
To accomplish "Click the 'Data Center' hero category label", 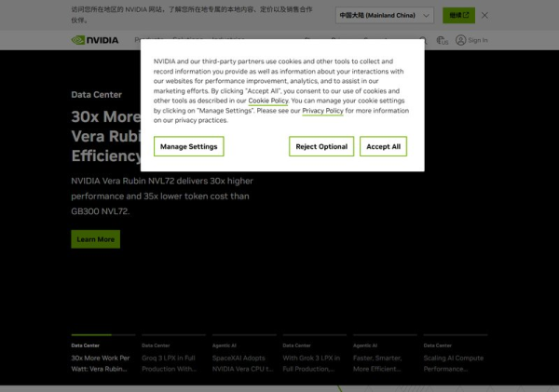I will pos(96,95).
